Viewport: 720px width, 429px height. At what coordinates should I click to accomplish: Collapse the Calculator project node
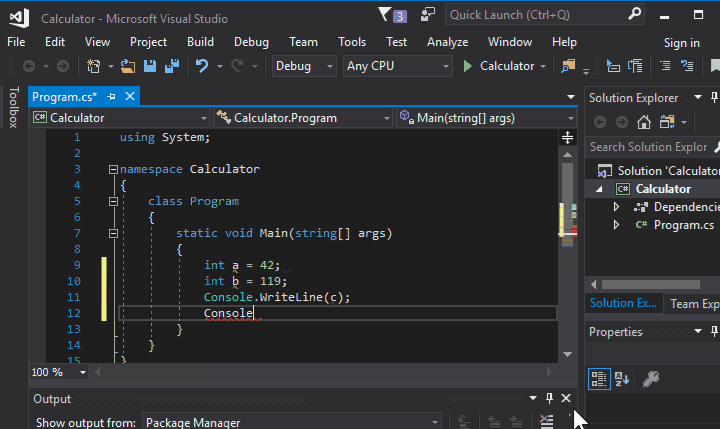click(x=599, y=189)
